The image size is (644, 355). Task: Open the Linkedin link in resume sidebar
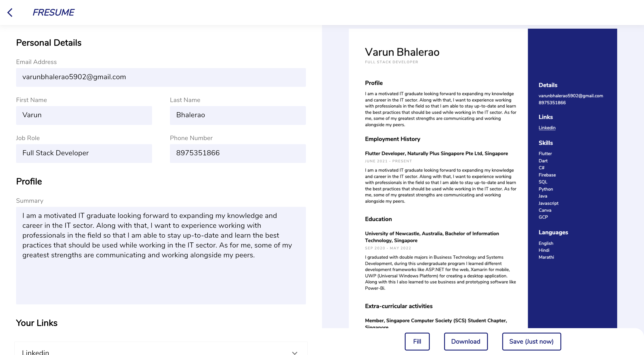coord(547,128)
